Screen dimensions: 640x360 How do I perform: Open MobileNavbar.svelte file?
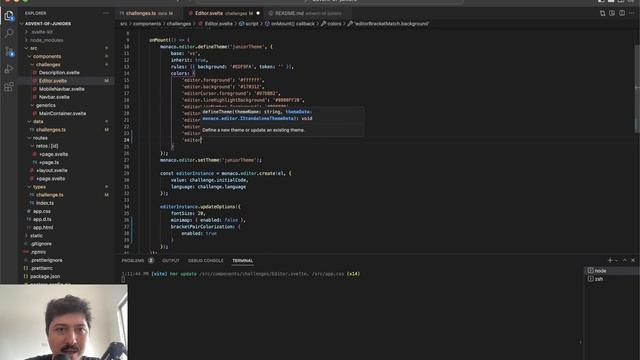[62, 89]
